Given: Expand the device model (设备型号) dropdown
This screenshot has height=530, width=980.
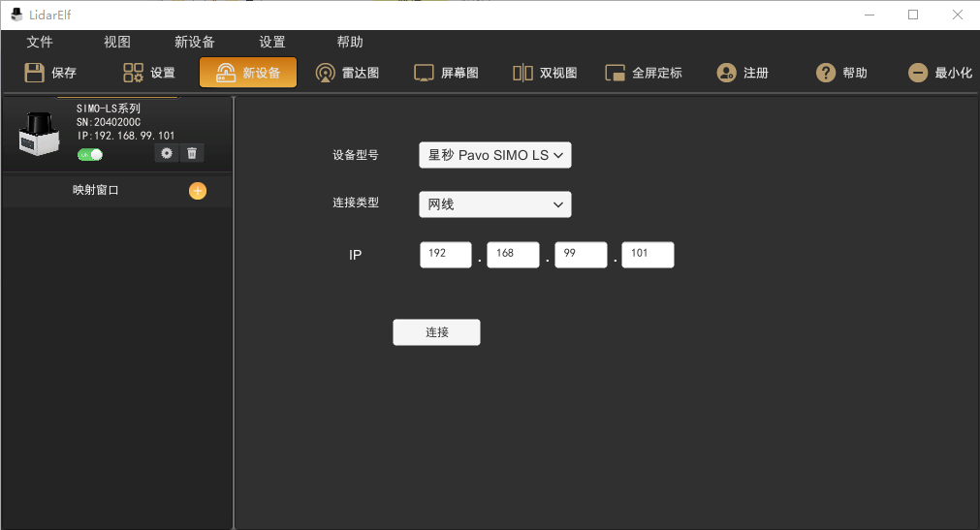Looking at the screenshot, I should pos(494,155).
